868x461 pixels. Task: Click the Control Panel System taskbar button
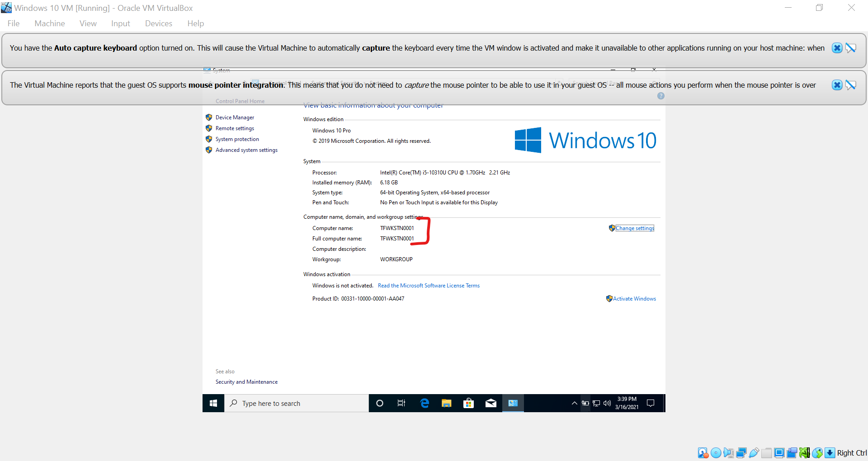pos(513,403)
